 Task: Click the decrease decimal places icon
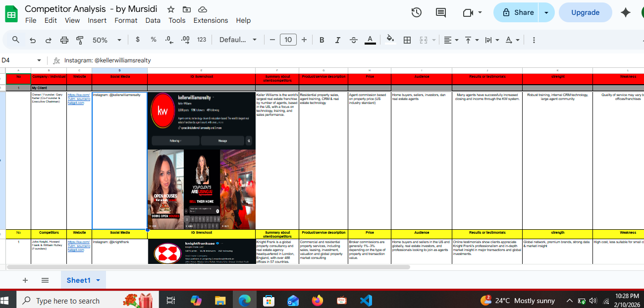pos(168,40)
